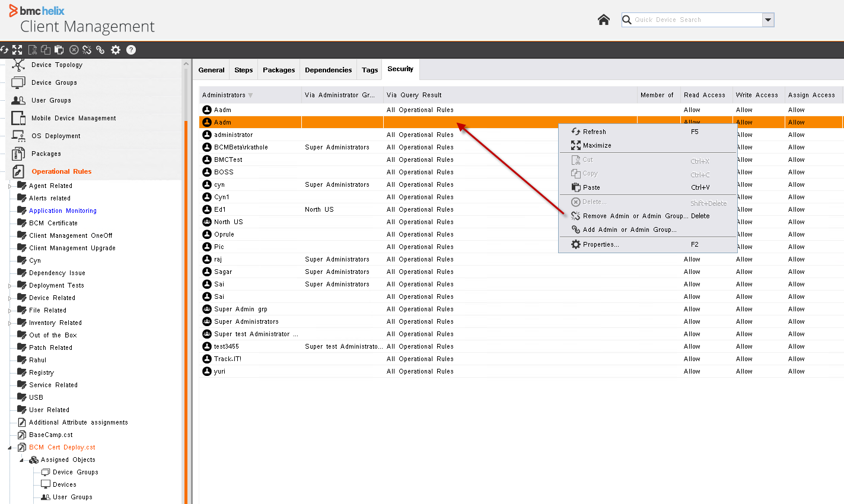The width and height of the screenshot is (844, 504).
Task: Click the Cut icon in the dark toolbar
Action: click(x=33, y=50)
